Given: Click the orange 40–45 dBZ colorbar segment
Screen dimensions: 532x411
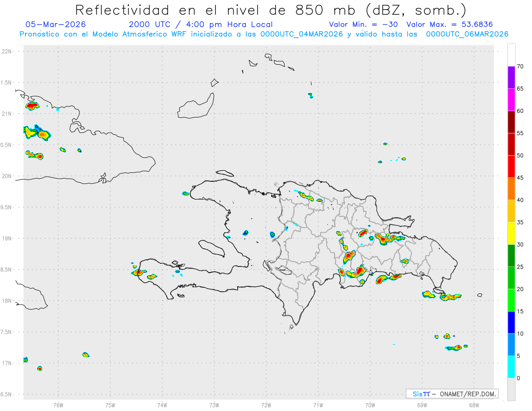Looking at the screenshot, I should point(511,189).
